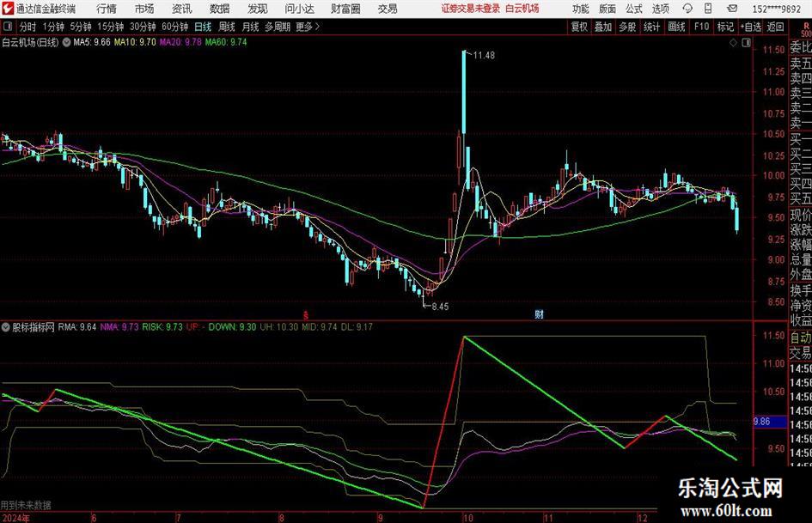
Task: Switch to 月线 monthly period
Action: pos(251,27)
